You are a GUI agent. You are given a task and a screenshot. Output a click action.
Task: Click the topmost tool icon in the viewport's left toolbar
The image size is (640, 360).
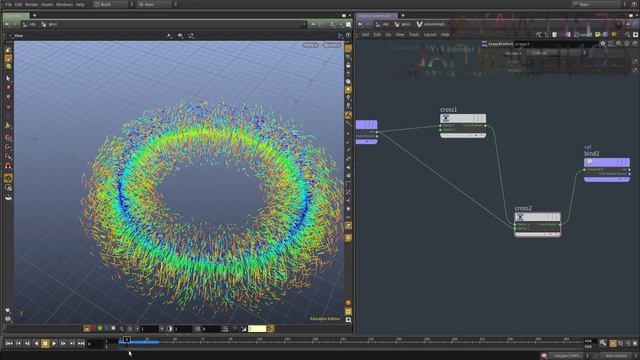(x=8, y=50)
